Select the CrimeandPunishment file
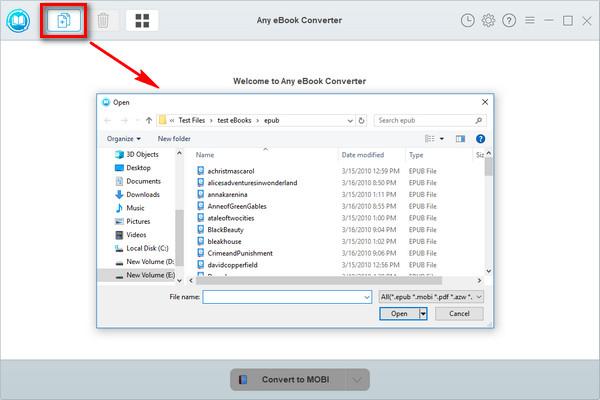The width and height of the screenshot is (600, 400). [240, 253]
